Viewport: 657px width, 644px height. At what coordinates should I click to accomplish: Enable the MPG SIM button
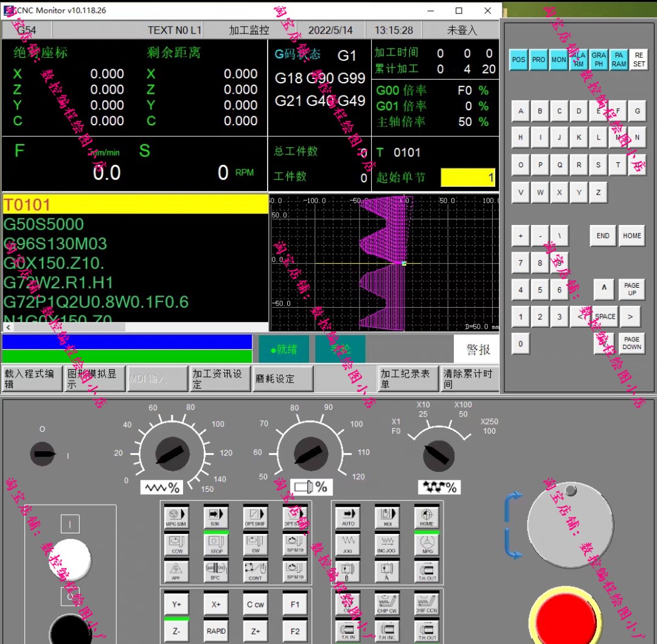click(x=176, y=518)
